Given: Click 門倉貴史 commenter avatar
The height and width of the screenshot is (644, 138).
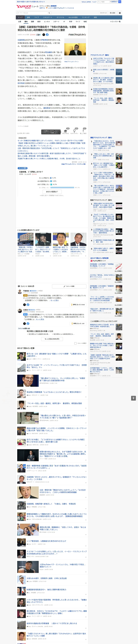Looking at the screenshot, I should pos(20,292).
